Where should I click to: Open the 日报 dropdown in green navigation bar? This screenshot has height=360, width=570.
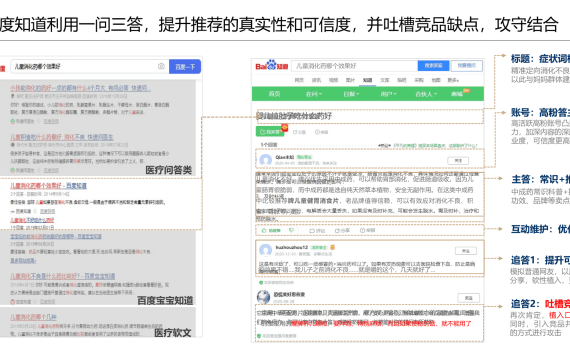click(351, 94)
